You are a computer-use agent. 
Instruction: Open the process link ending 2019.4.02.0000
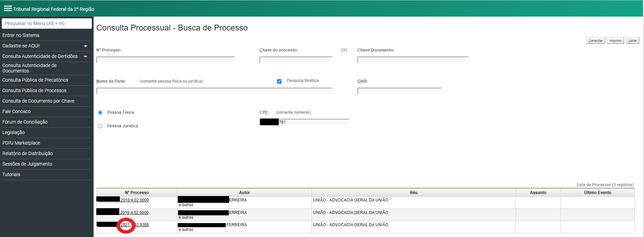(x=134, y=213)
